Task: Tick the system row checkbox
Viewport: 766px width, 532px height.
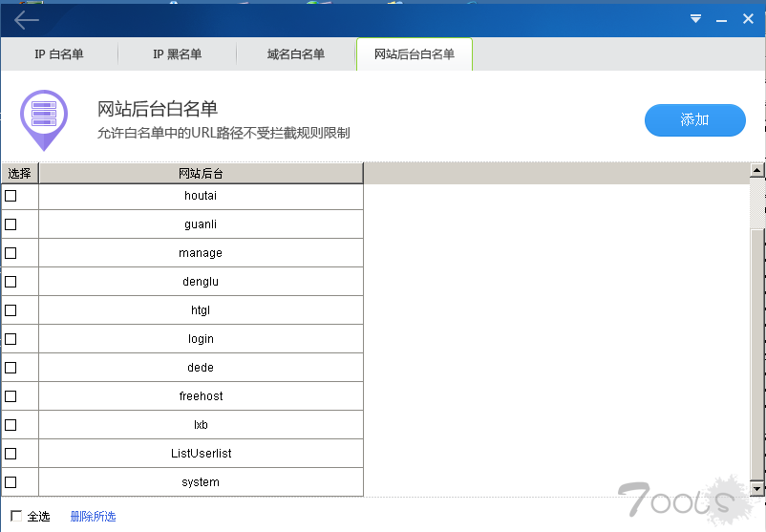Action: [11, 482]
